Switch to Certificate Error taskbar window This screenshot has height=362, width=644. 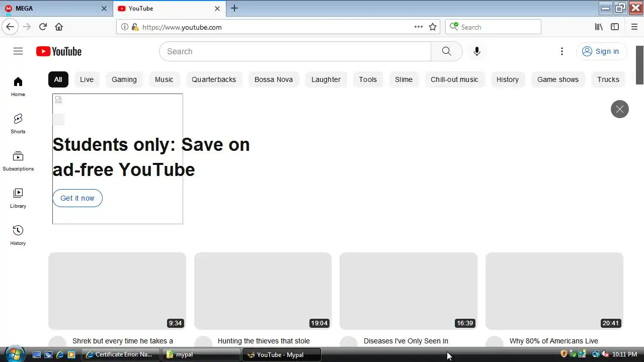point(121,354)
